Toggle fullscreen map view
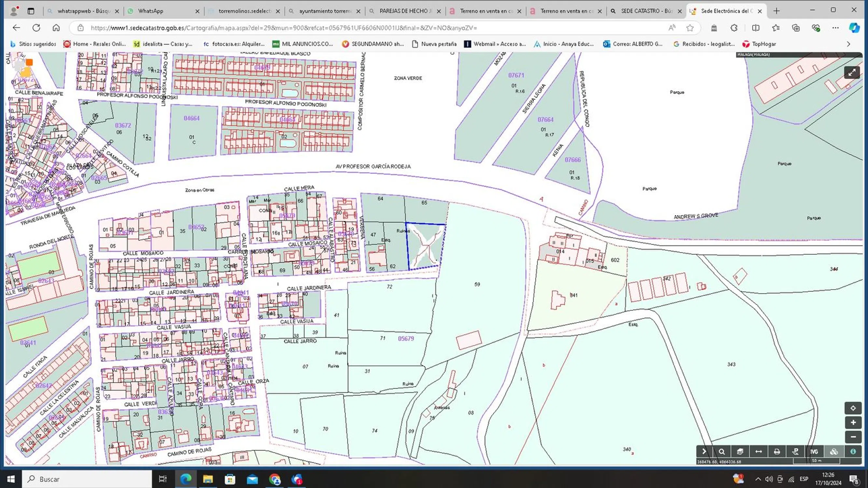The image size is (868, 488). [851, 73]
